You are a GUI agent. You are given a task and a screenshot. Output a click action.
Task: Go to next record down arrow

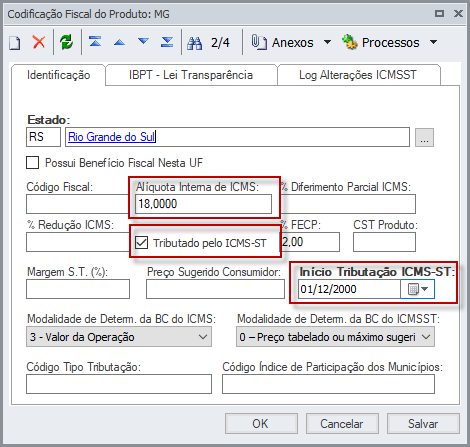pyautogui.click(x=143, y=41)
